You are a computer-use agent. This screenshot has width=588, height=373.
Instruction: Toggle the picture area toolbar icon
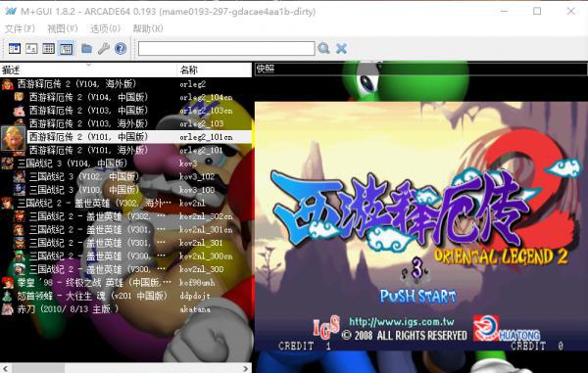click(31, 48)
